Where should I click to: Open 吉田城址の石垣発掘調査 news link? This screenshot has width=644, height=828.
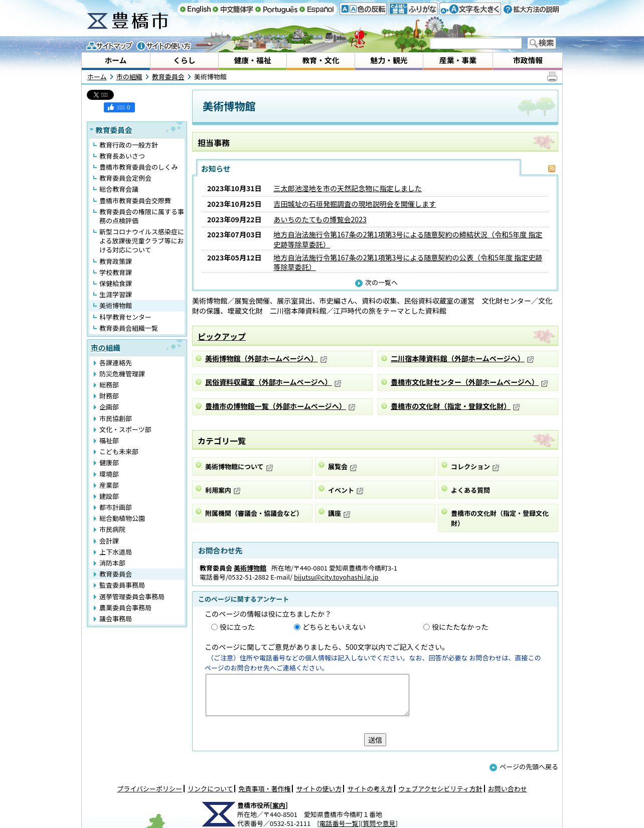pos(354,204)
